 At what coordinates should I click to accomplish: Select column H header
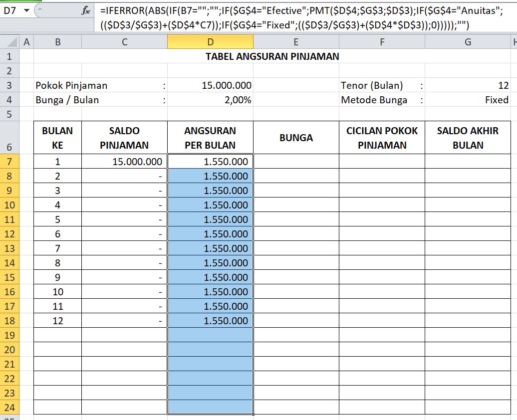click(x=513, y=42)
